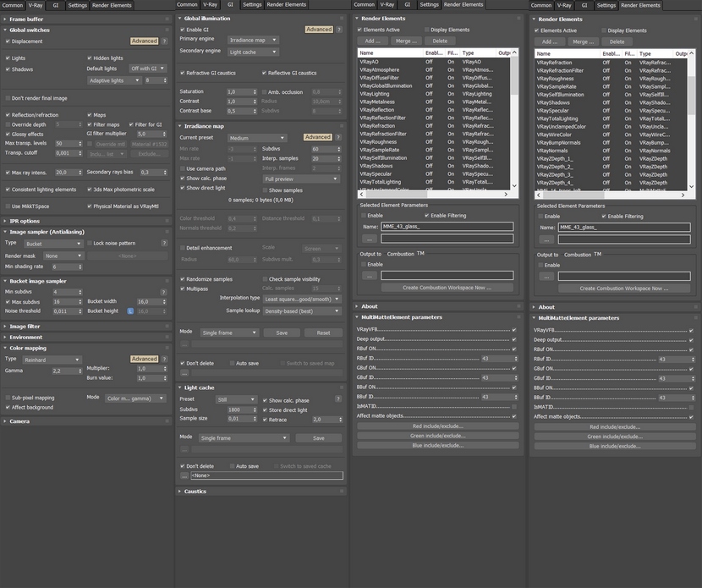702x588 pixels.
Task: Click Save next to Light cache Single frame mode
Action: point(318,438)
